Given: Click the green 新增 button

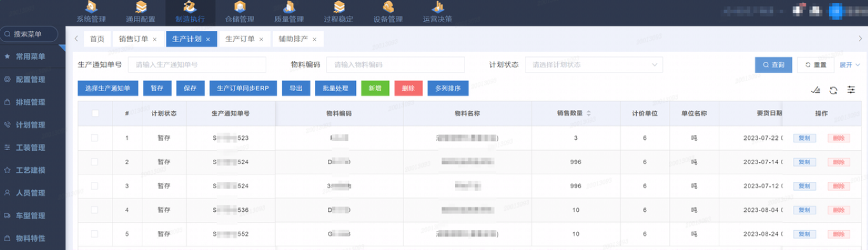Looking at the screenshot, I should 375,88.
